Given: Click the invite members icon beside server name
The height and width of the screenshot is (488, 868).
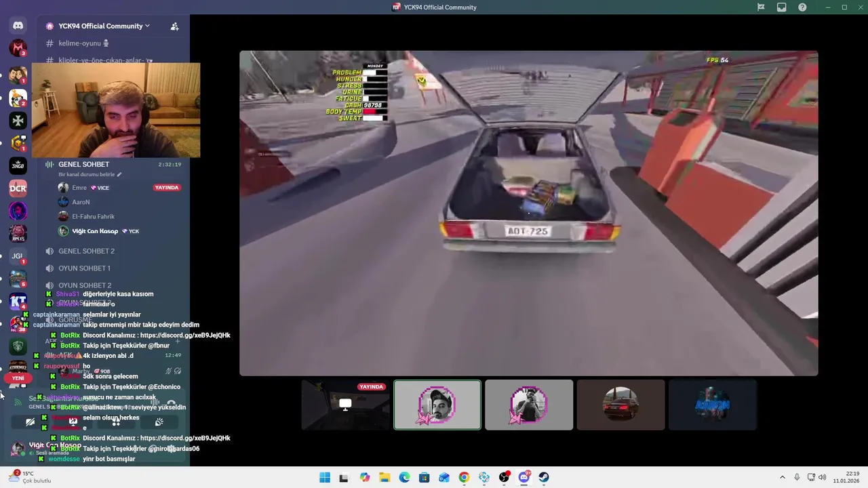Looking at the screenshot, I should click(174, 26).
